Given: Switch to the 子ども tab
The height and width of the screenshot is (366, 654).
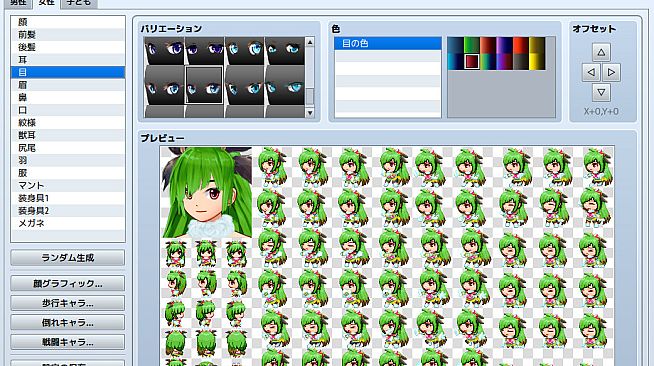Looking at the screenshot, I should [79, 3].
